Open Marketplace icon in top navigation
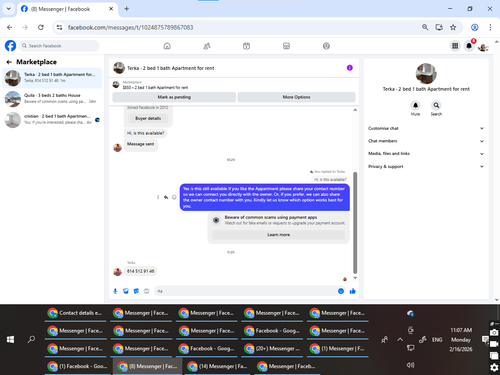The height and width of the screenshot is (375, 500). point(286,46)
